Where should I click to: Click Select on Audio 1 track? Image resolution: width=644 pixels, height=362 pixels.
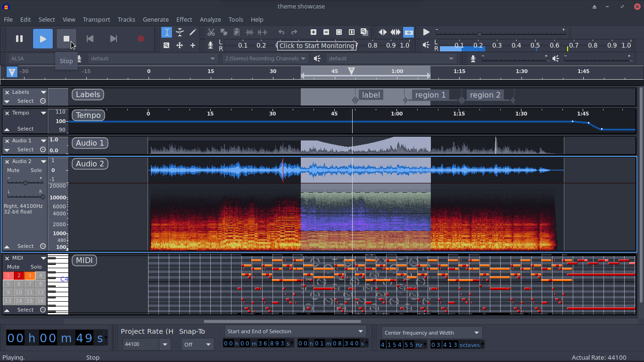click(25, 149)
